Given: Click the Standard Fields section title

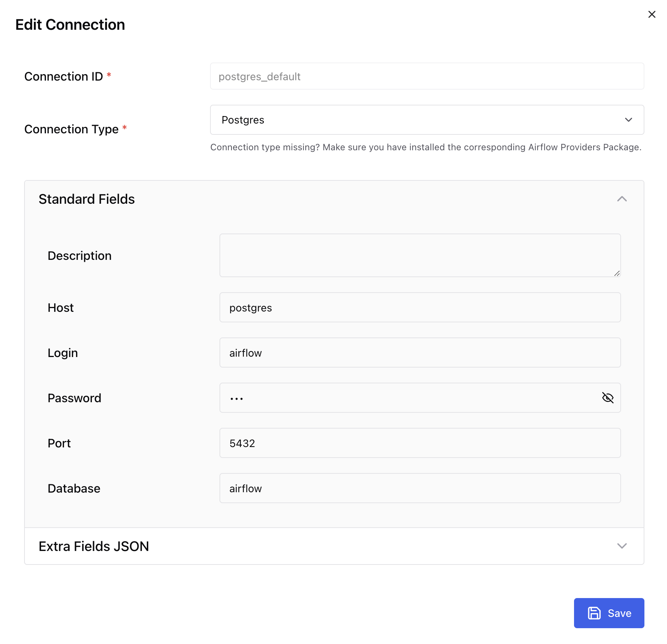Looking at the screenshot, I should 87,199.
